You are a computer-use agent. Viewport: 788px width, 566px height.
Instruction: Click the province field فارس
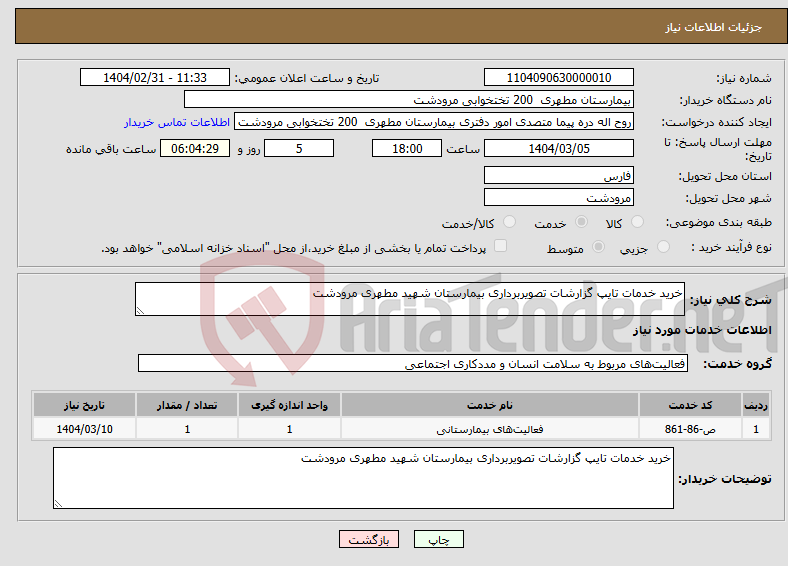point(559,175)
